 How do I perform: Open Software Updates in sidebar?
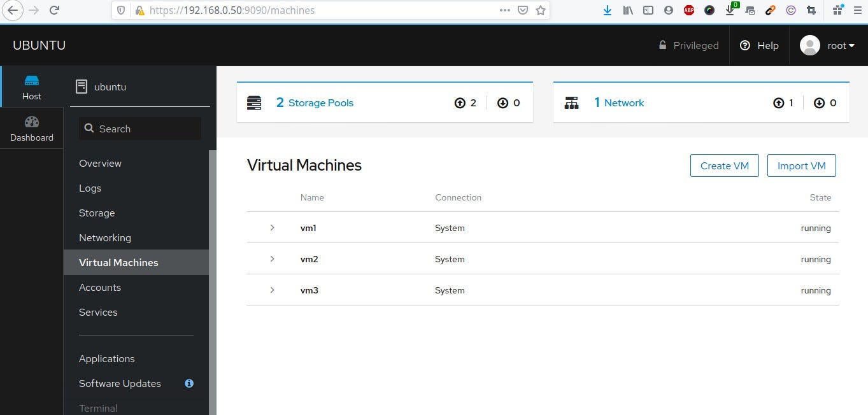[x=120, y=383]
